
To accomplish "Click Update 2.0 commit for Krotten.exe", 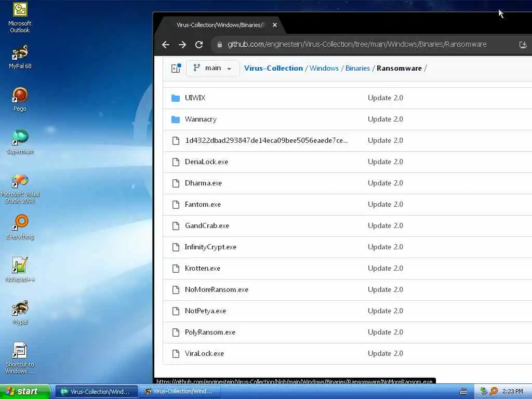I will pos(385,269).
